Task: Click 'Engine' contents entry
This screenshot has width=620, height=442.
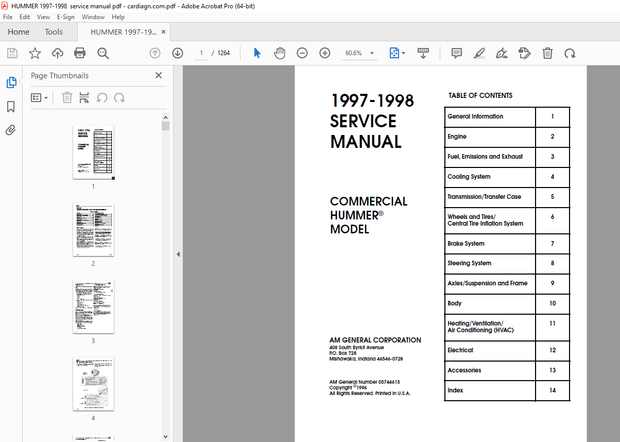Action: point(457,136)
